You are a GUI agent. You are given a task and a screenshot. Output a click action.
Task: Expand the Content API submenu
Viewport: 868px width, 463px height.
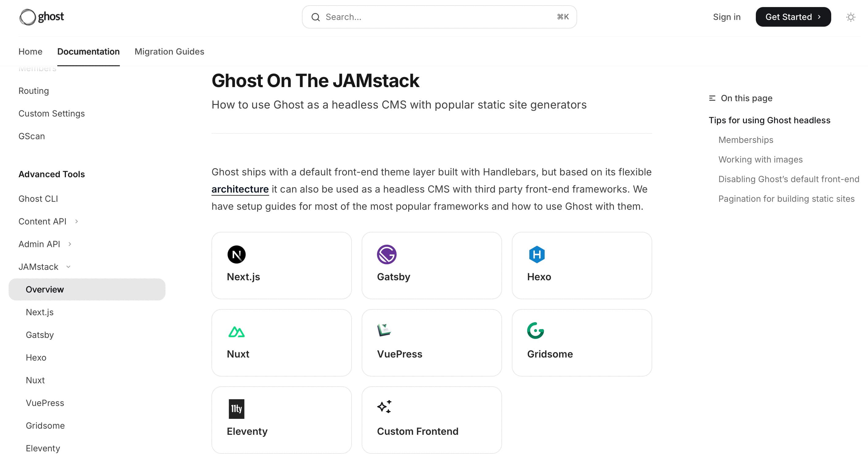coord(77,221)
